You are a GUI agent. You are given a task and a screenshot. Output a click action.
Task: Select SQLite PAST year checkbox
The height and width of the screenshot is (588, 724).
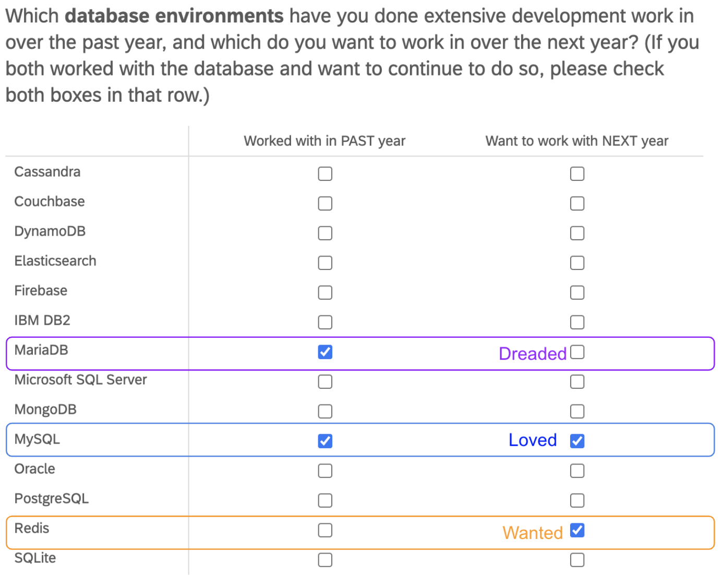pyautogui.click(x=325, y=560)
